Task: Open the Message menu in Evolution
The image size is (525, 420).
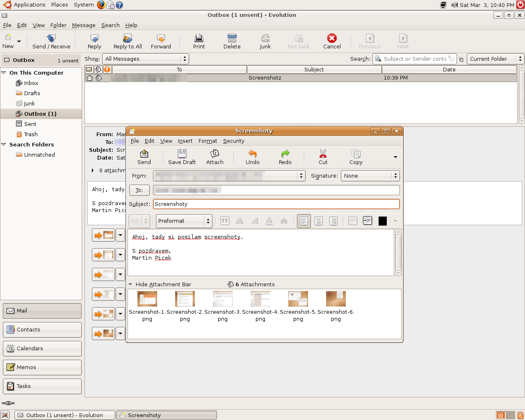Action: click(x=84, y=25)
